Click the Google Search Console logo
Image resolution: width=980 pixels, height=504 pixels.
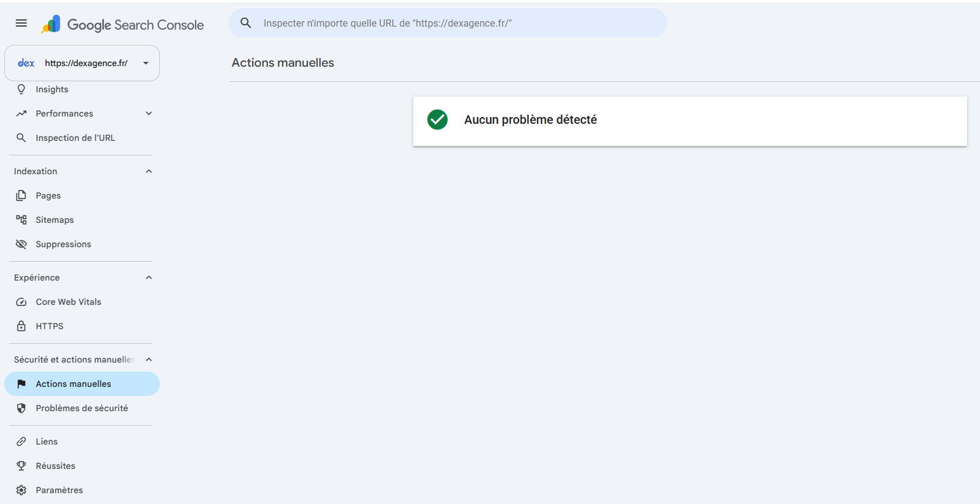[123, 24]
